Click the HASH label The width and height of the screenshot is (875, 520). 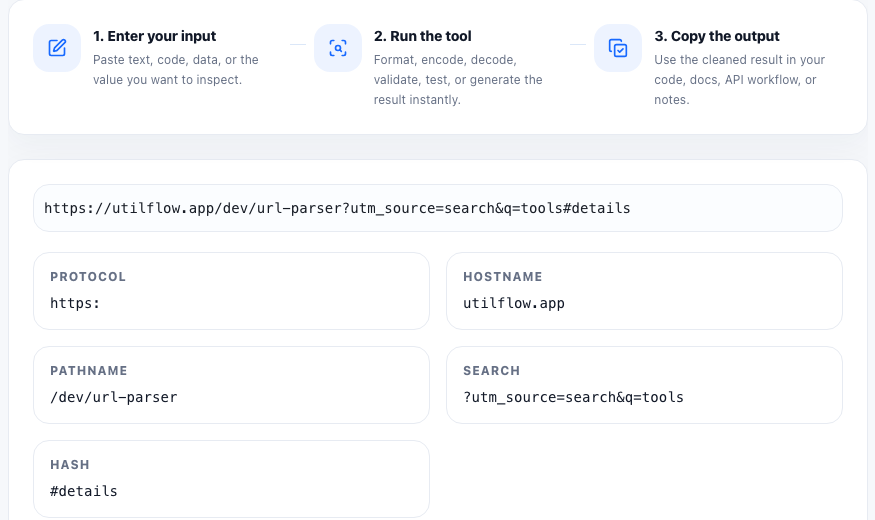[x=70, y=465]
